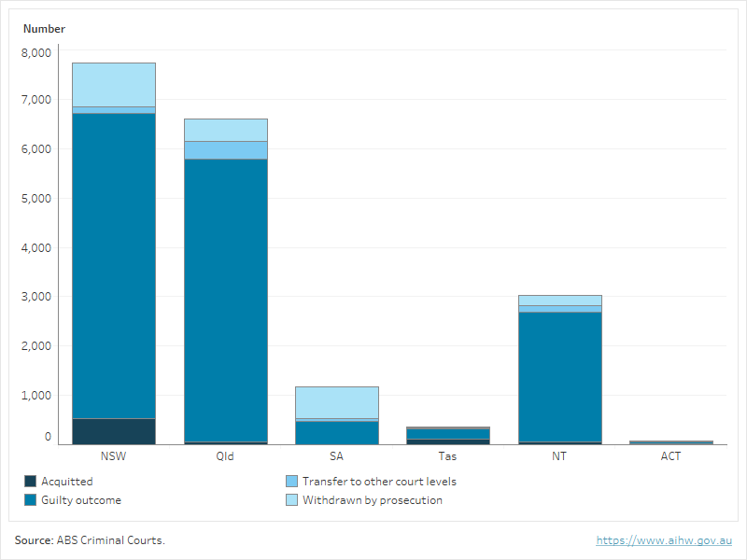Open the aihw.gov.au link
Image resolution: width=747 pixels, height=560 pixels.
(x=664, y=540)
